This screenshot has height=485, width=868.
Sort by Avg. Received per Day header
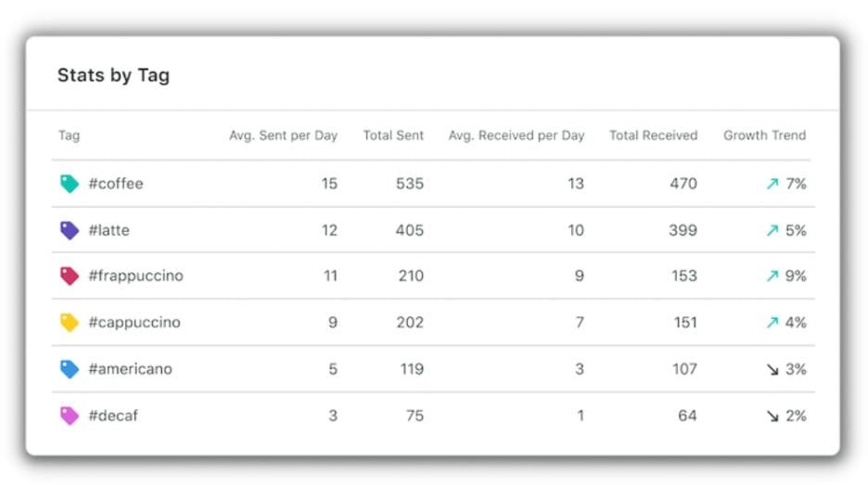click(x=516, y=135)
